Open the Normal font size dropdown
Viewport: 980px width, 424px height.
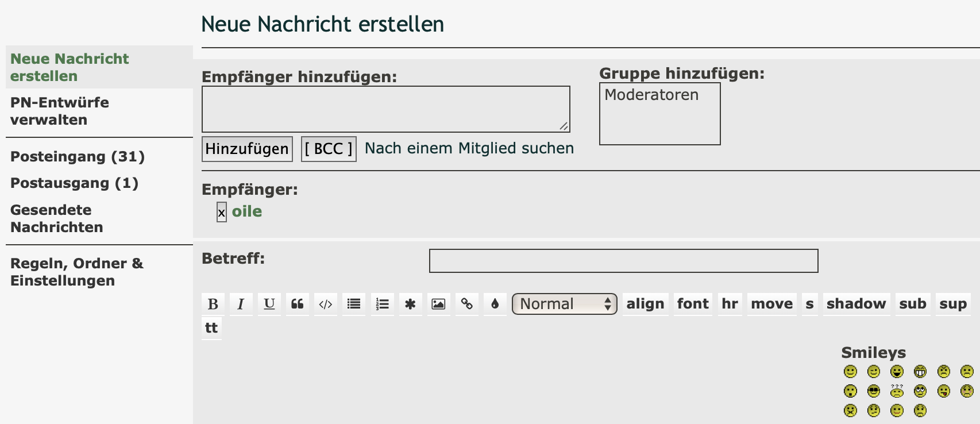pyautogui.click(x=564, y=304)
